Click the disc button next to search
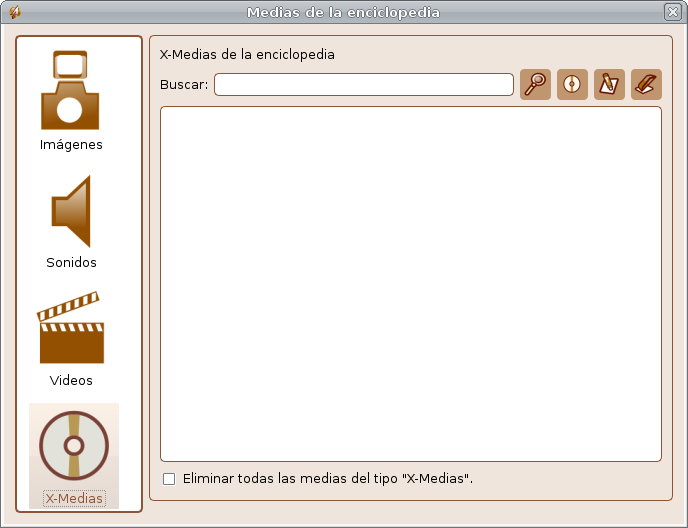Image resolution: width=688 pixels, height=528 pixels. click(572, 85)
